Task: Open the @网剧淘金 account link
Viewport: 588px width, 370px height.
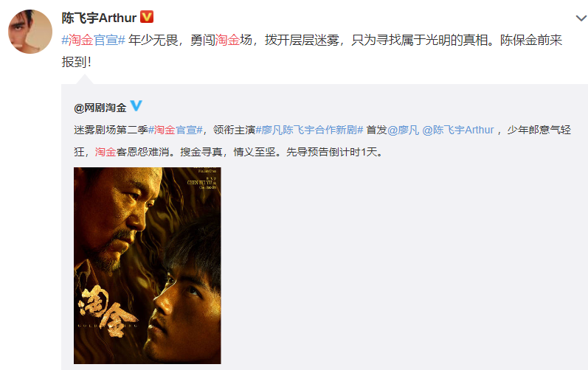Action: pos(100,108)
